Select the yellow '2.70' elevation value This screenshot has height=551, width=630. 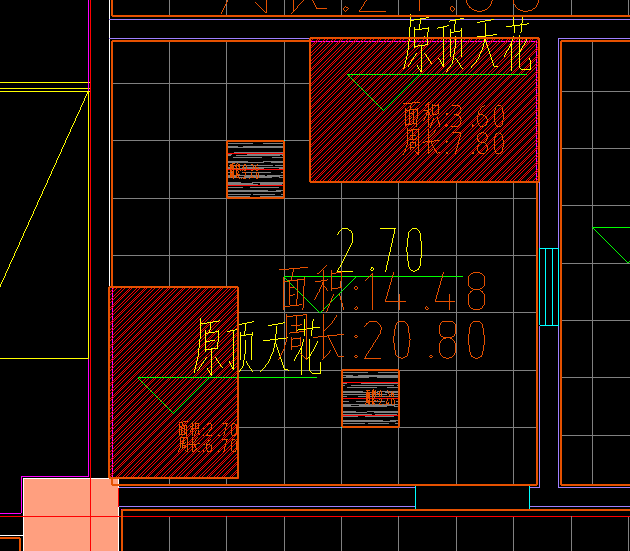pos(379,249)
